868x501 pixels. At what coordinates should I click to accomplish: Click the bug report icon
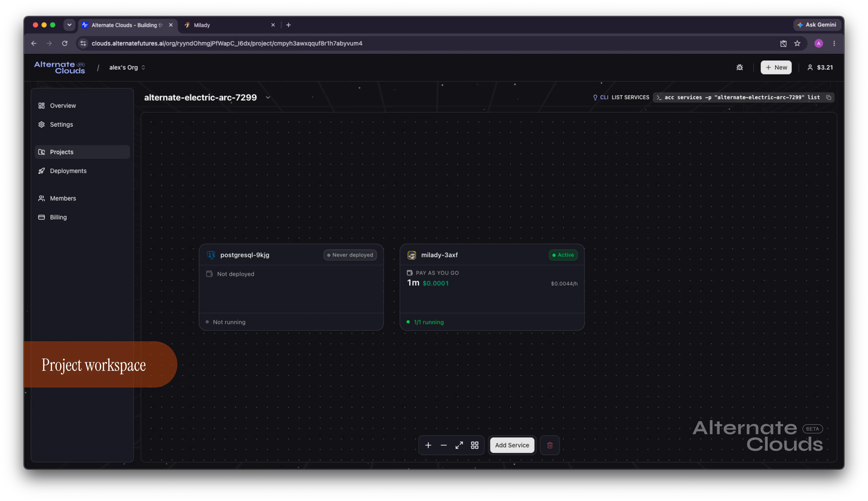click(x=739, y=67)
